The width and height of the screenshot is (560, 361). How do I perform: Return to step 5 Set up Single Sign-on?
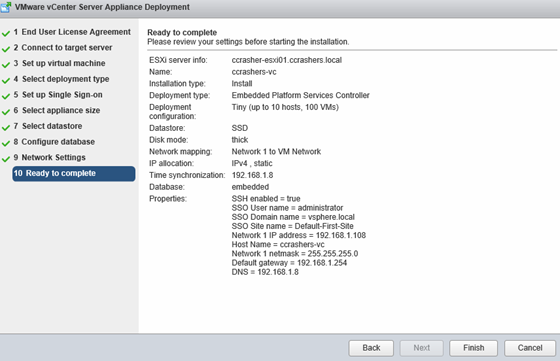tap(58, 95)
